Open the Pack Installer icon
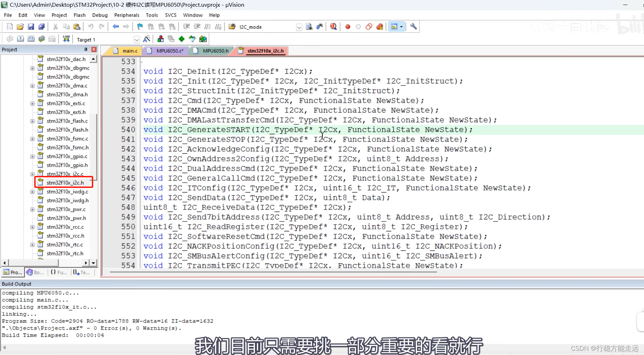The height and width of the screenshot is (355, 644). point(203,39)
